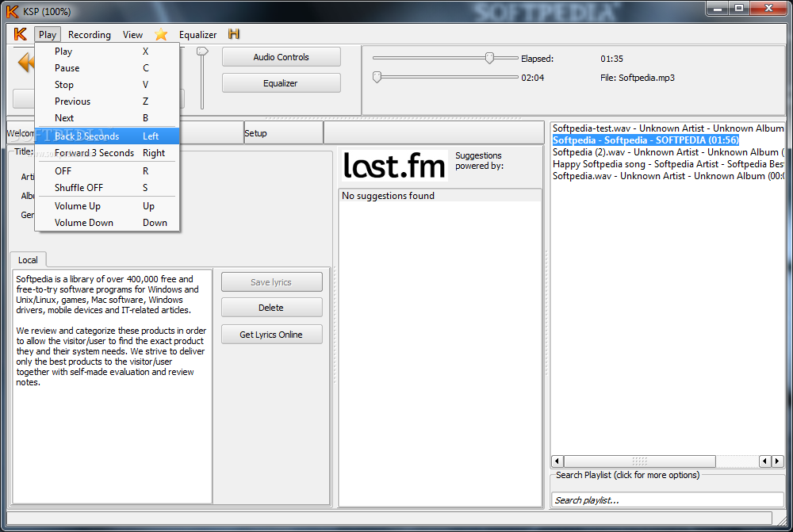
Task: Click inside the lyrics text area
Action: tap(112, 387)
